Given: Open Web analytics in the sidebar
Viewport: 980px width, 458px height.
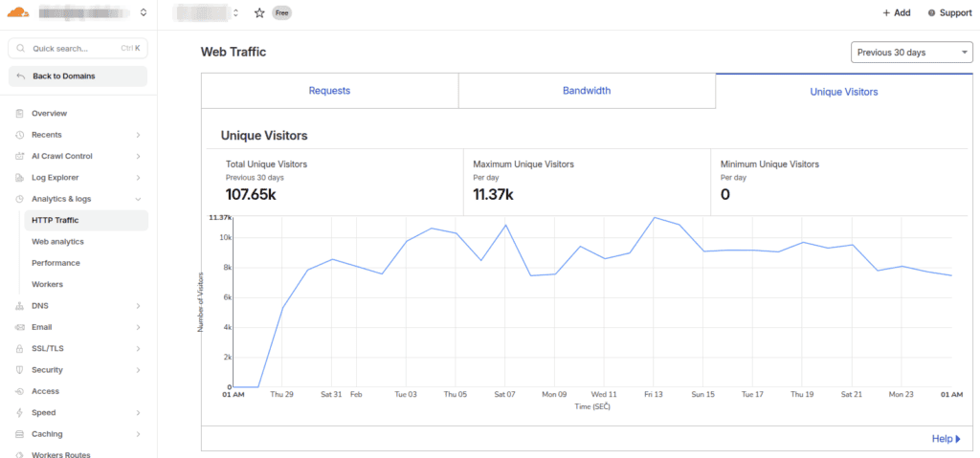Looking at the screenshot, I should (x=57, y=241).
